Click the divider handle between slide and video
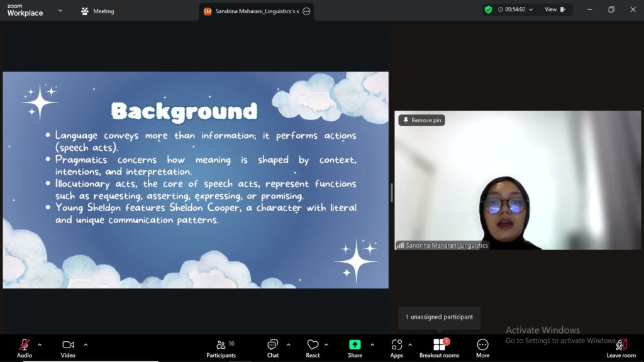Viewport: 644px width, 362px height. (391, 192)
